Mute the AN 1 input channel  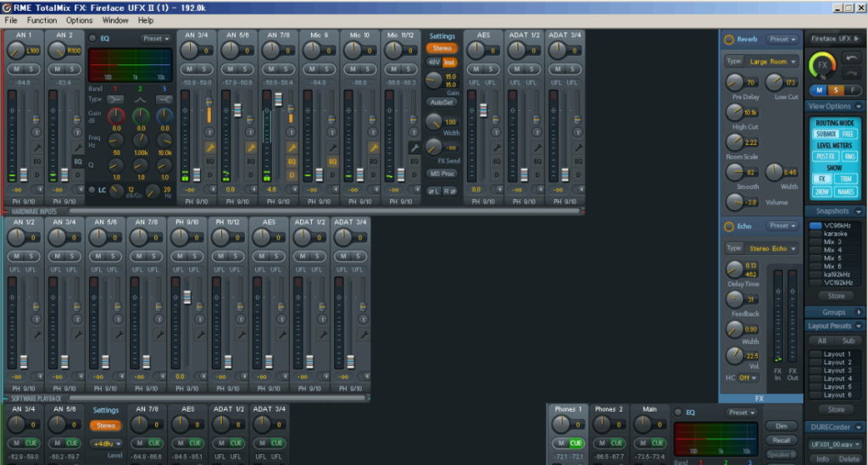(x=17, y=69)
